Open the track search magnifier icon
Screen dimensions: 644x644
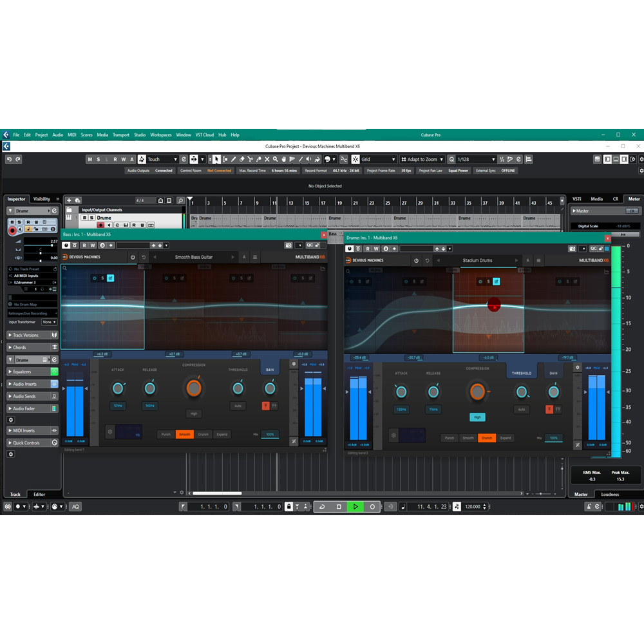pos(180,200)
